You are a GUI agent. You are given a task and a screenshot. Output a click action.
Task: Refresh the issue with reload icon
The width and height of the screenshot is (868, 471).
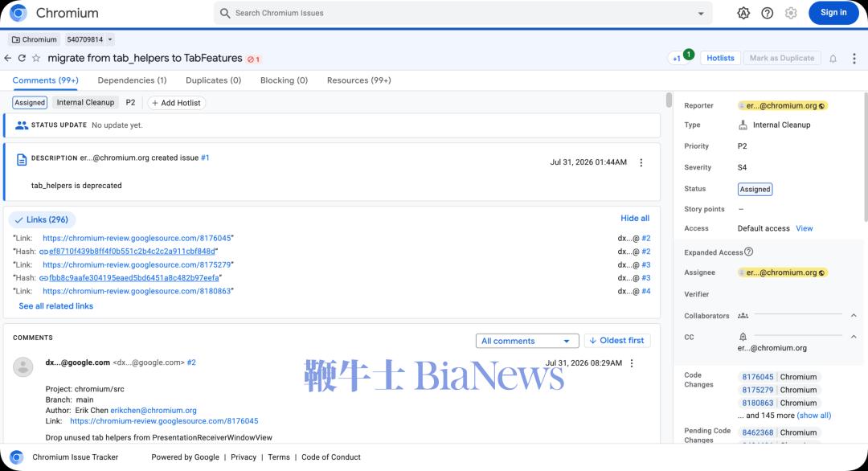coord(23,58)
